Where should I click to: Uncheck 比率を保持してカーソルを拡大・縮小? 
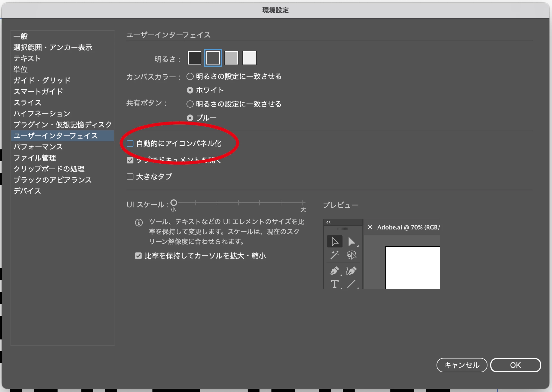pos(138,256)
